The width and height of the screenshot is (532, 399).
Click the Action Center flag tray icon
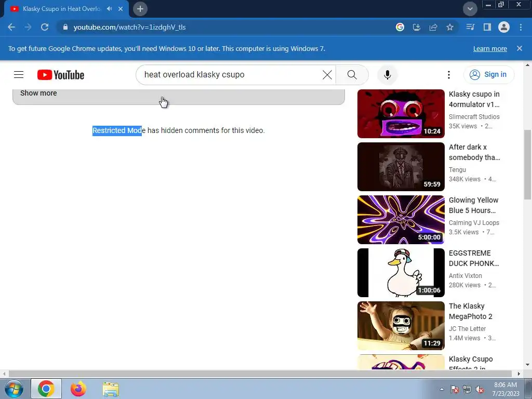click(454, 390)
